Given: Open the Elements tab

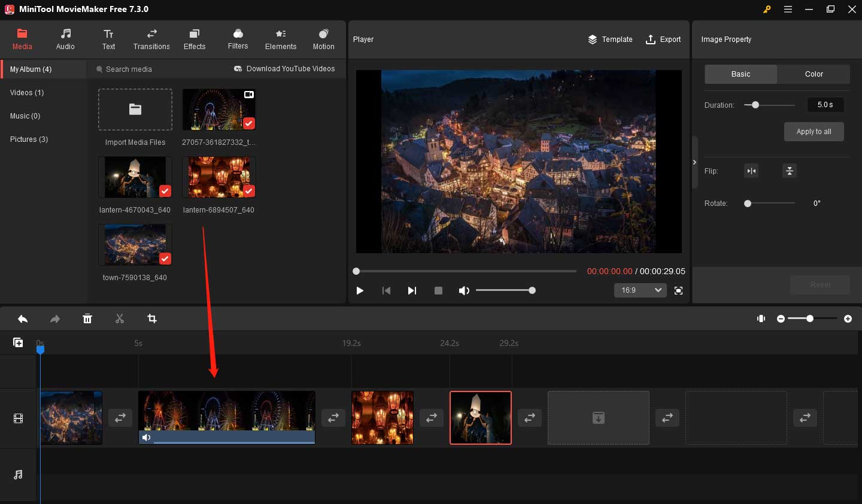Looking at the screenshot, I should (281, 40).
